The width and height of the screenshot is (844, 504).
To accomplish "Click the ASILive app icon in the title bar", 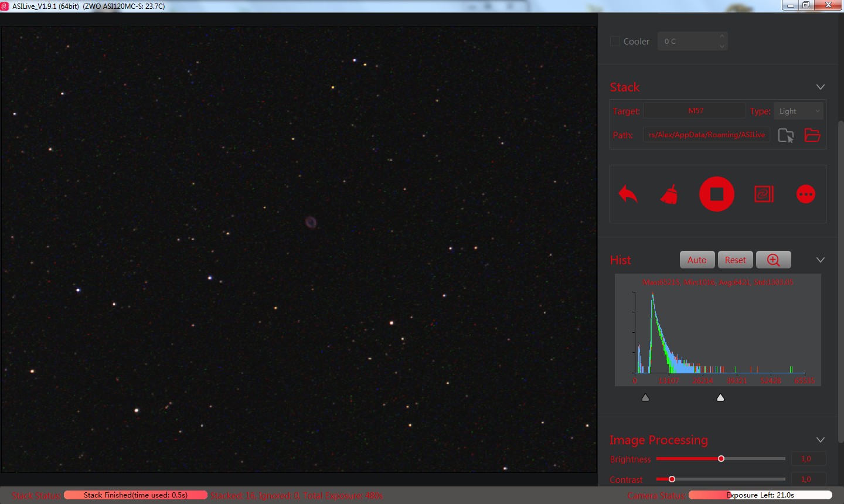I will coord(5,6).
